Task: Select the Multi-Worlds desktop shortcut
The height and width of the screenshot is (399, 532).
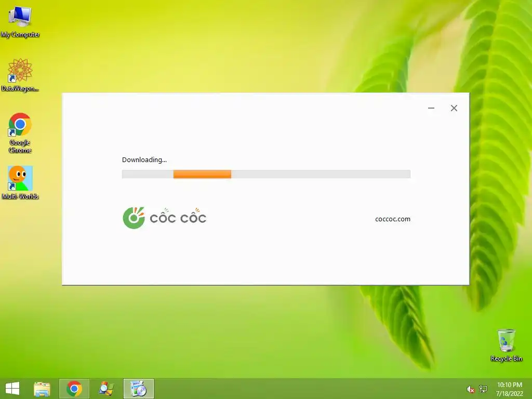Action: click(x=20, y=182)
